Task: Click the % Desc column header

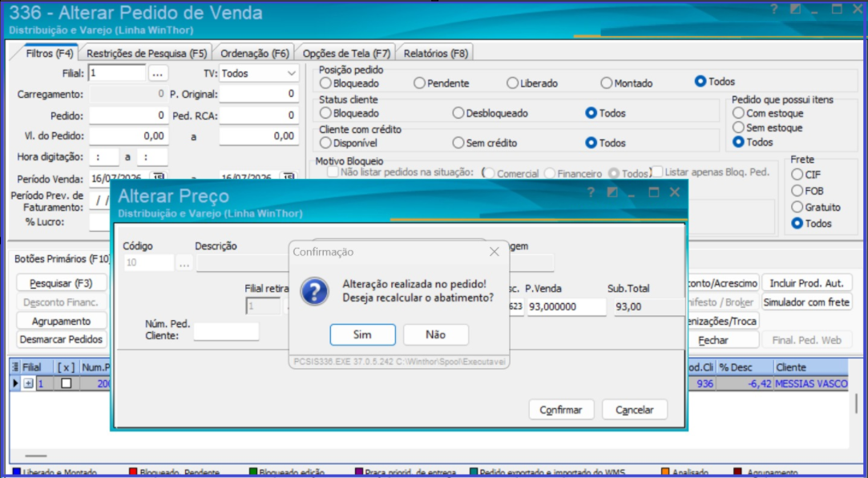Action: (744, 367)
